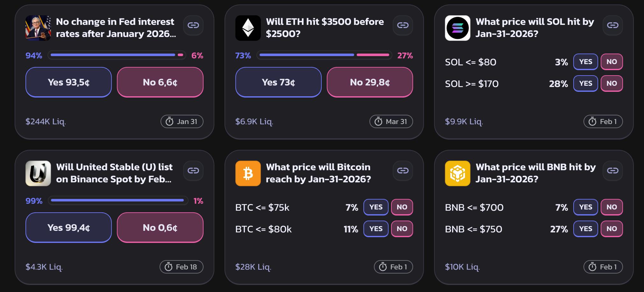This screenshot has width=644, height=292.
Task: Click link icon on SOL price market
Action: coord(612,25)
